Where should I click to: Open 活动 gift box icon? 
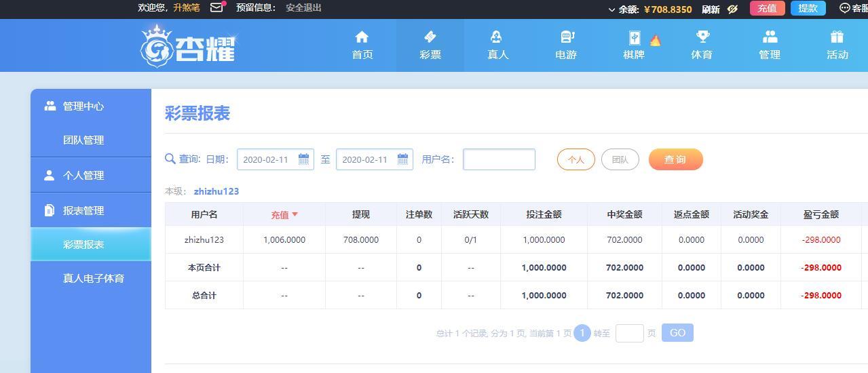pos(837,37)
